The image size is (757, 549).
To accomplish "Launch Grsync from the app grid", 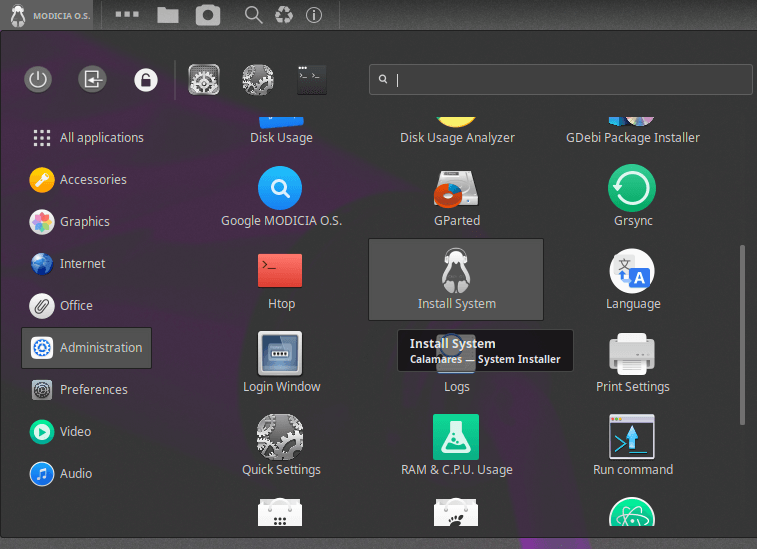I will [x=632, y=197].
